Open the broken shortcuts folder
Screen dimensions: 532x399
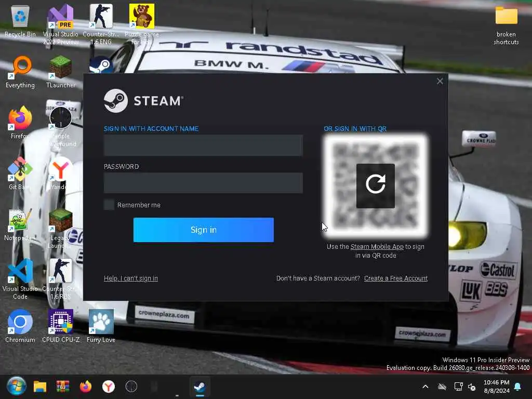point(506,25)
